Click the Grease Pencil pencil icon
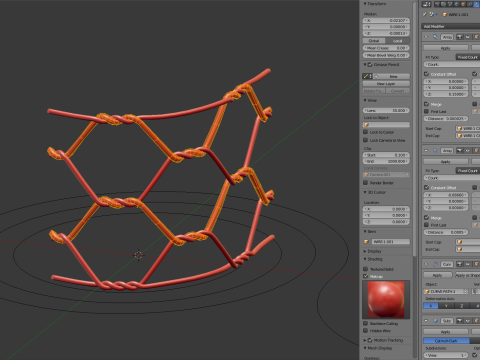This screenshot has width=480, height=360. [366, 76]
